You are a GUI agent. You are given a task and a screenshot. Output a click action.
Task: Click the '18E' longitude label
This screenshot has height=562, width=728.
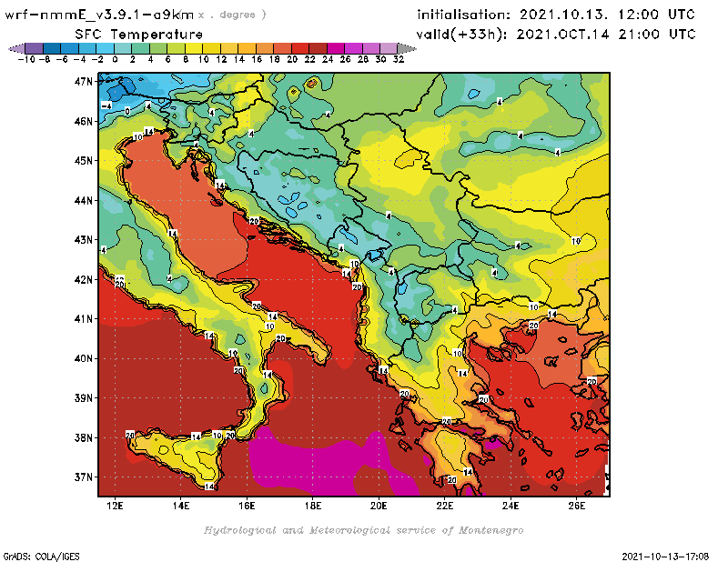tap(312, 506)
